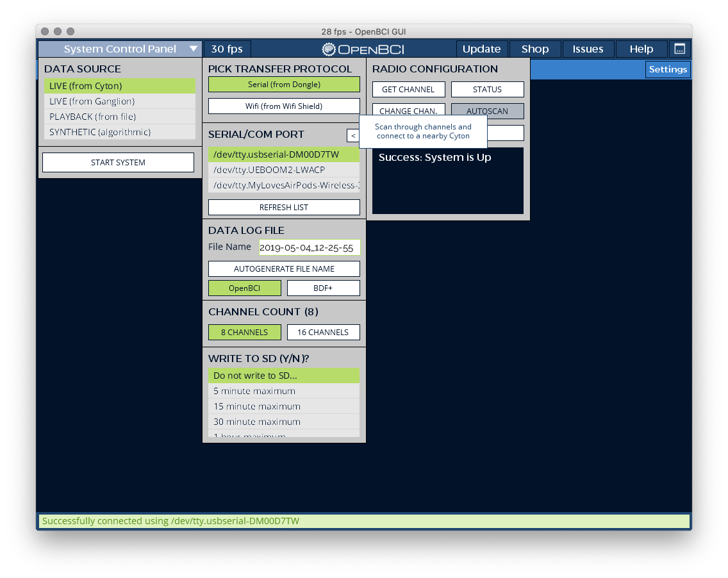Open the layout selector icon
Image resolution: width=728 pixels, height=578 pixels.
click(x=680, y=49)
